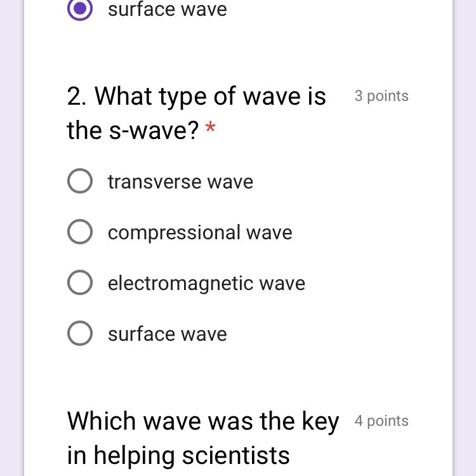Image resolution: width=476 pixels, height=476 pixels.
Task: Click the filled purple surface wave radio button
Action: click(x=80, y=8)
